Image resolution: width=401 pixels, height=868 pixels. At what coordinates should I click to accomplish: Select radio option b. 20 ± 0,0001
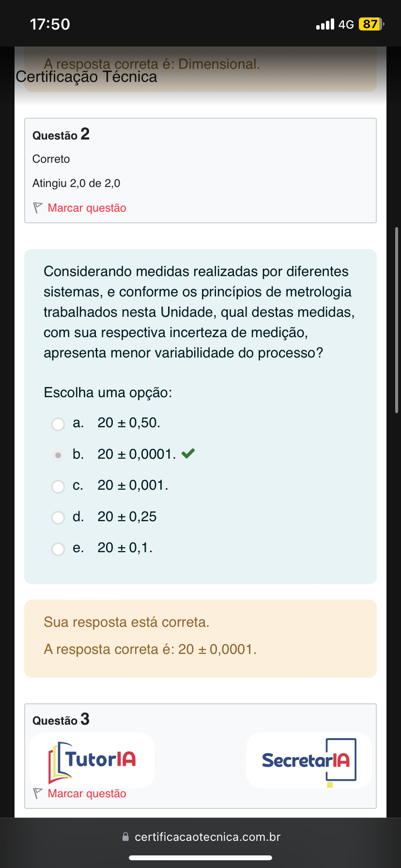pos(58,455)
